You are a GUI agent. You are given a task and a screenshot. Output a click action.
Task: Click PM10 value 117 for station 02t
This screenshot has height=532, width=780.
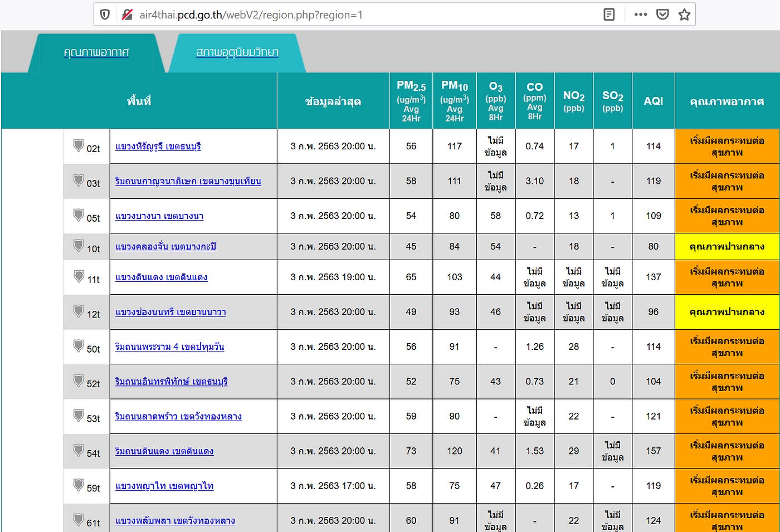point(455,146)
